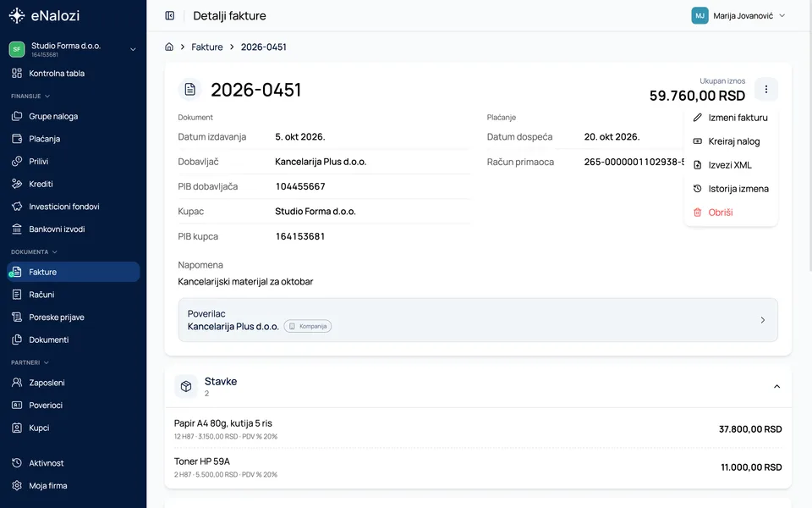Open Toner HP 59A item row
The width and height of the screenshot is (812, 508).
478,467
